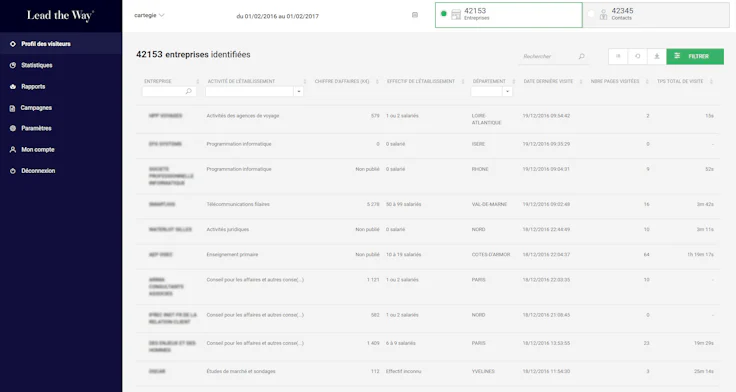Focus the Entreprise column filter field
736x392 pixels.
[x=169, y=92]
